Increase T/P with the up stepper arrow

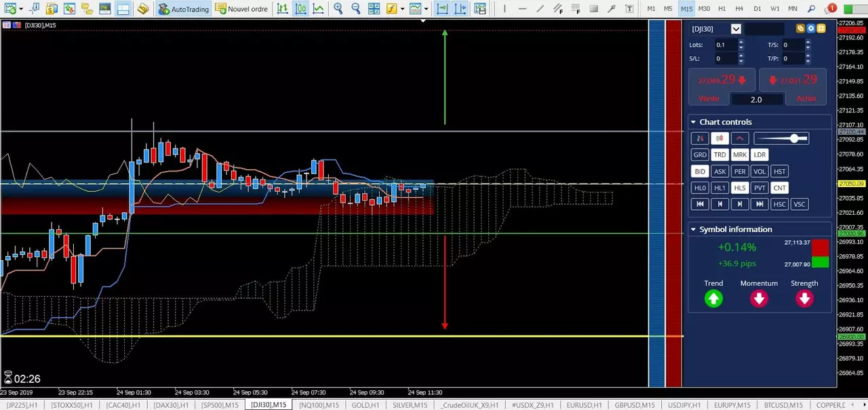click(808, 56)
